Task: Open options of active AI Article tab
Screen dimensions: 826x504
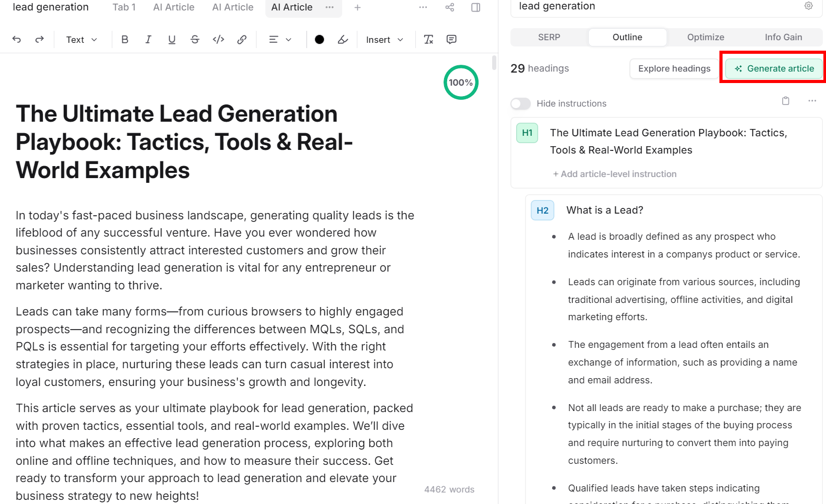Action: tap(330, 7)
